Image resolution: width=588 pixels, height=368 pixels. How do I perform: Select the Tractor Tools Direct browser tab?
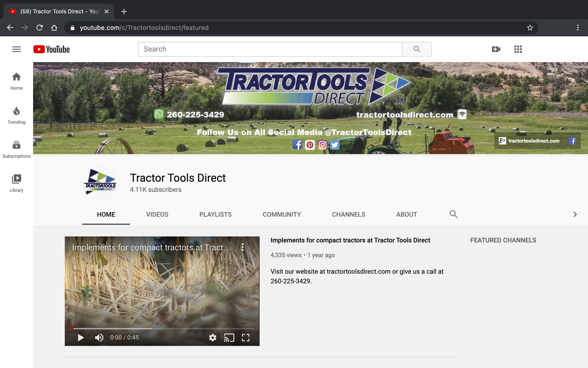[x=58, y=11]
